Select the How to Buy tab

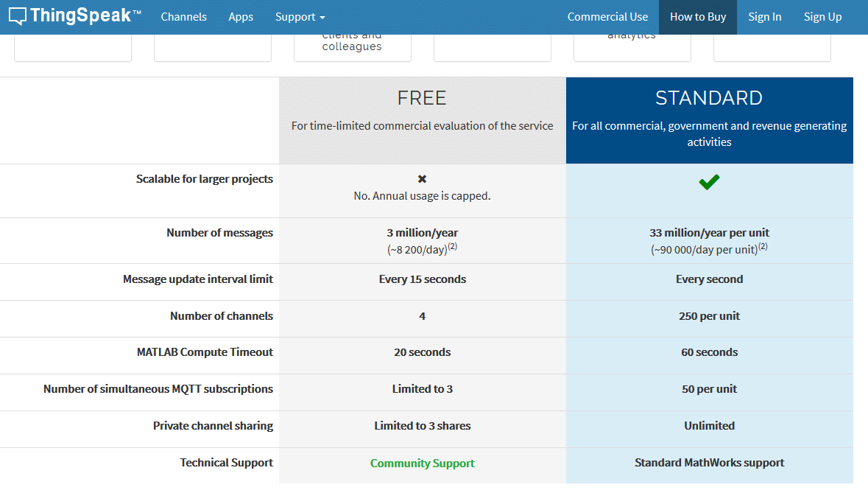point(698,17)
